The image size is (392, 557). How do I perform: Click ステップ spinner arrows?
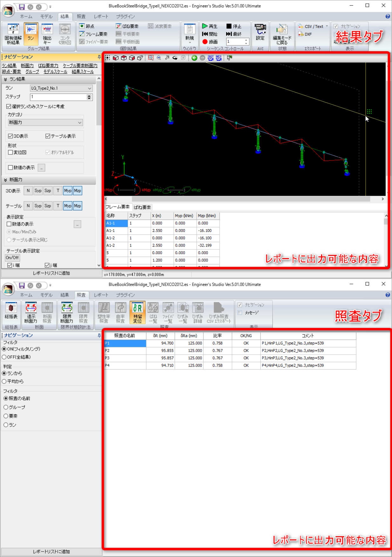click(89, 97)
